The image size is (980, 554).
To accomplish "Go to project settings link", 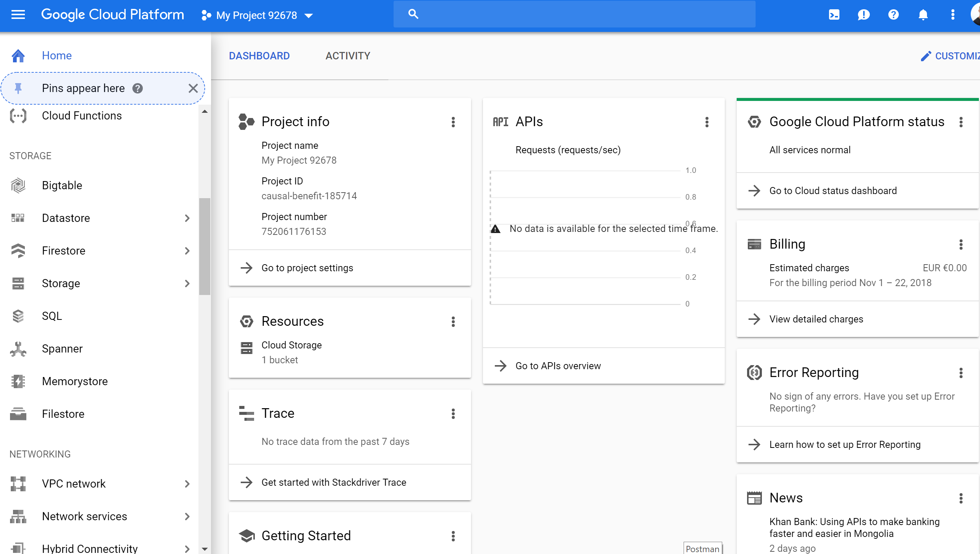I will coord(307,268).
